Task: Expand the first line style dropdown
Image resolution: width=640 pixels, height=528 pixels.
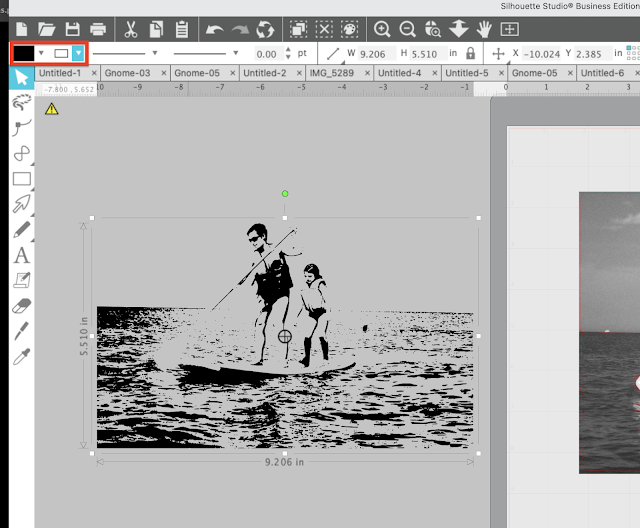Action: click(x=155, y=53)
